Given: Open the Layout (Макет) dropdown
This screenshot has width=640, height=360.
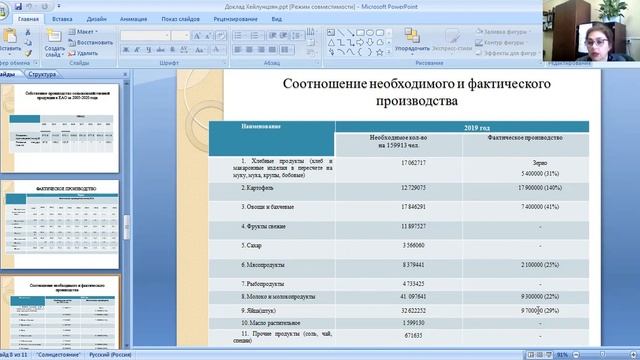Looking at the screenshot, I should (84, 32).
